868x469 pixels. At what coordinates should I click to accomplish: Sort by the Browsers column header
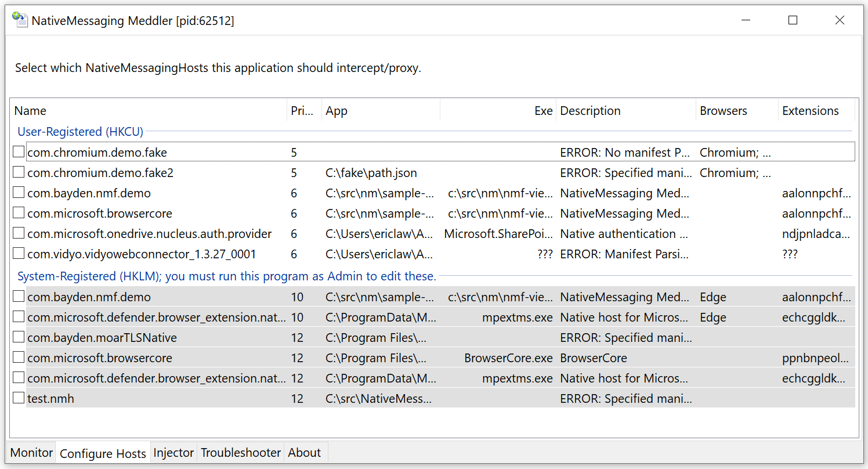pos(737,111)
